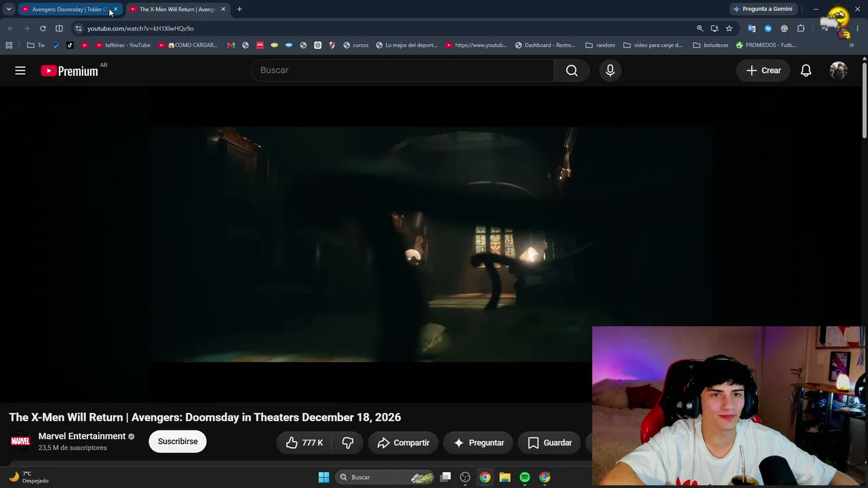Switch to Avengers: Doomsday Tráiler tab

[x=64, y=9]
